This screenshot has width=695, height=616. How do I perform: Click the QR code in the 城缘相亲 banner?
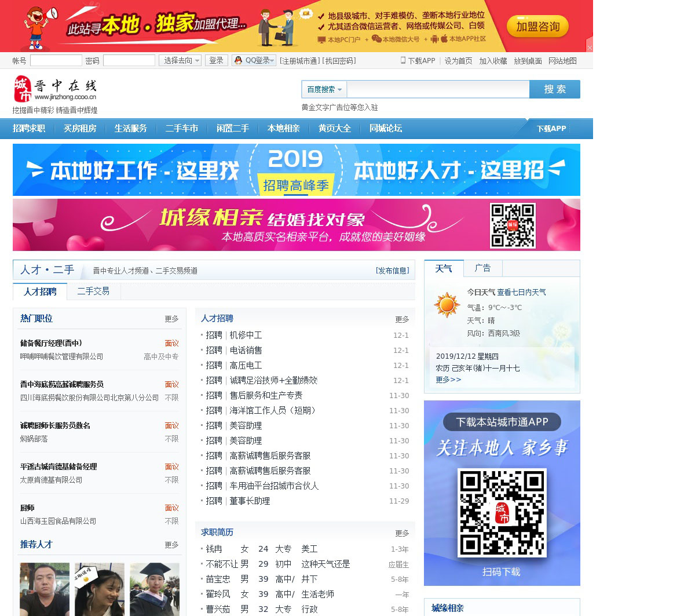click(513, 225)
